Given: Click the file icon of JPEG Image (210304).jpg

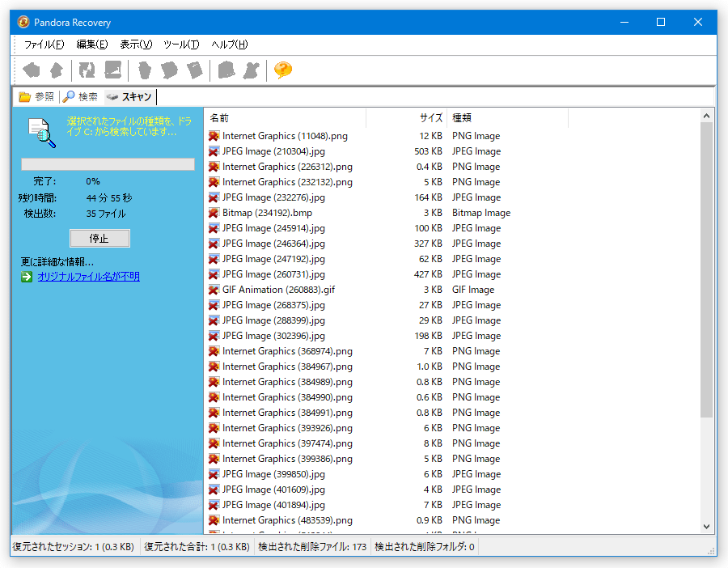Looking at the screenshot, I should point(214,151).
